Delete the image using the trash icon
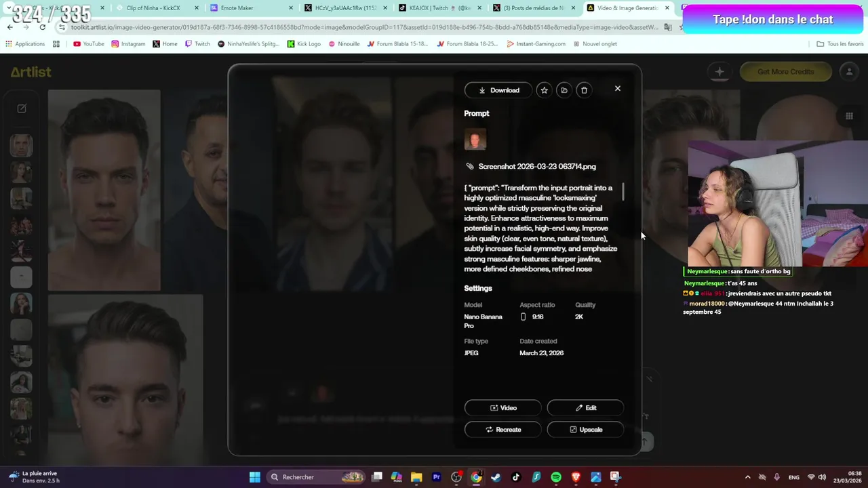Viewport: 868px width, 488px height. coord(584,90)
